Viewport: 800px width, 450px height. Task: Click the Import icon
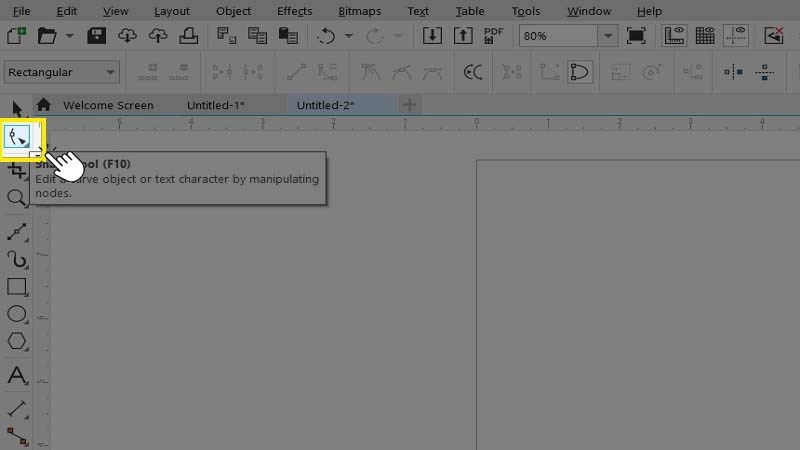point(432,36)
